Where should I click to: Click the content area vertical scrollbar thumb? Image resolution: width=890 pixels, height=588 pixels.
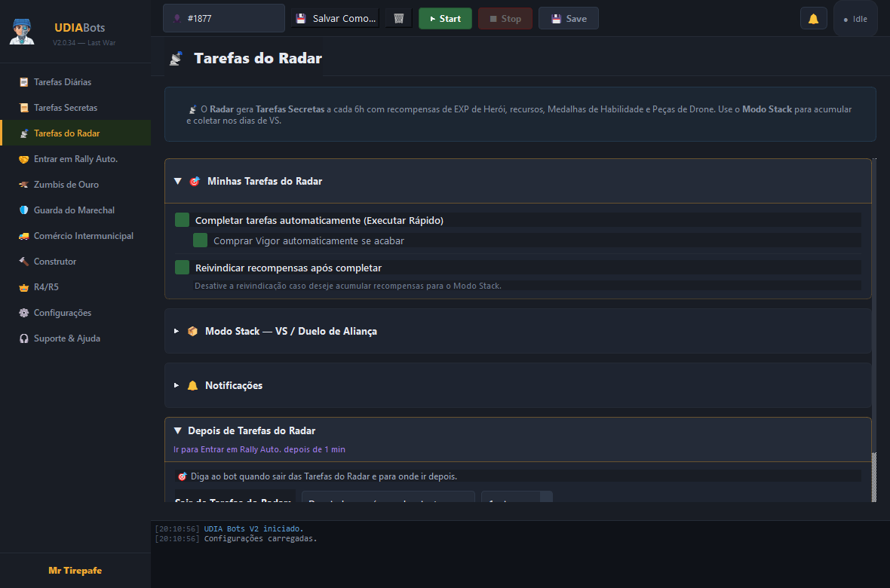click(874, 476)
